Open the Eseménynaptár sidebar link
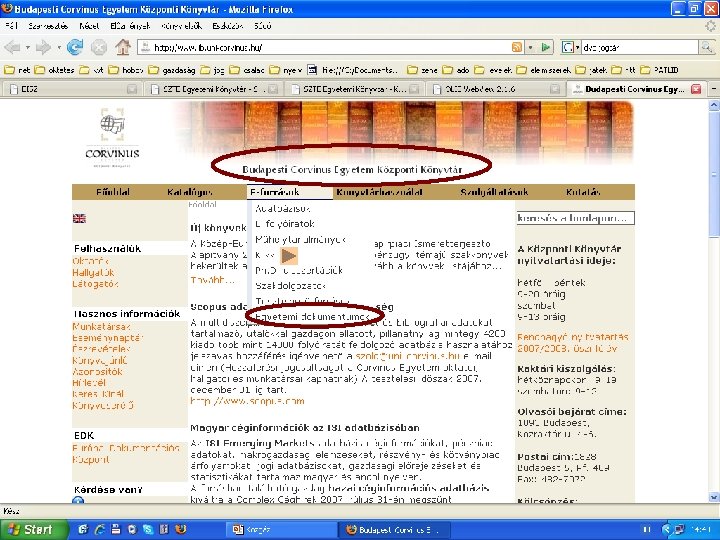 (108, 338)
